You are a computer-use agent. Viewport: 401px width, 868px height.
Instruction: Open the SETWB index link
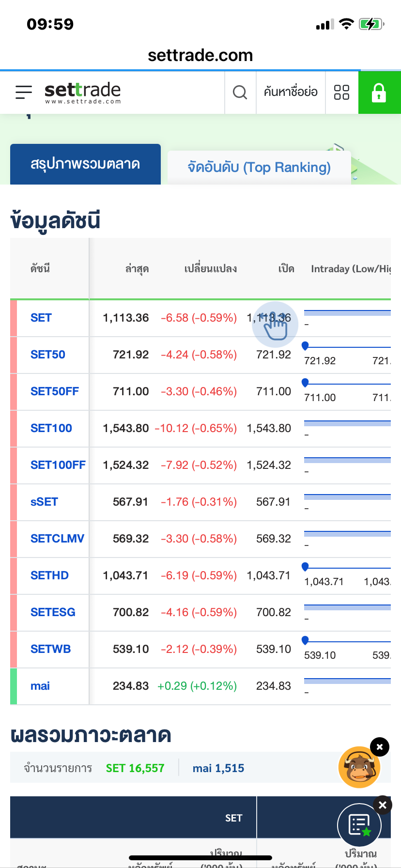coord(50,649)
